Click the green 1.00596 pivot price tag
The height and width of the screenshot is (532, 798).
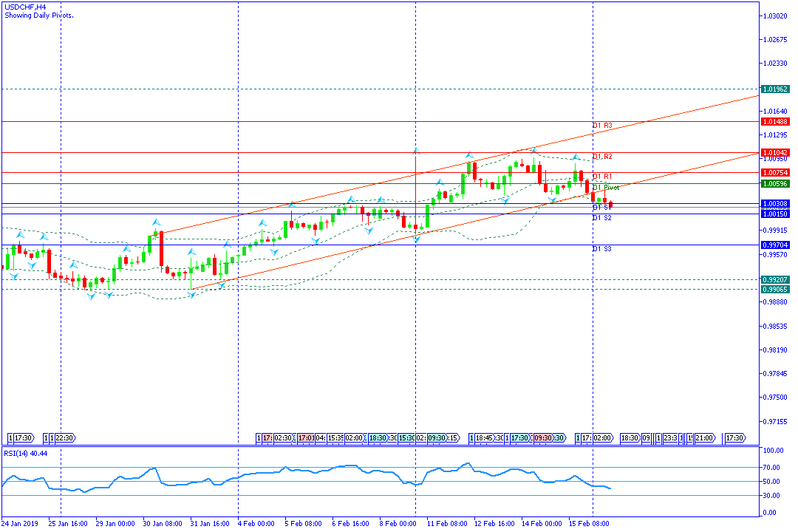click(x=775, y=184)
